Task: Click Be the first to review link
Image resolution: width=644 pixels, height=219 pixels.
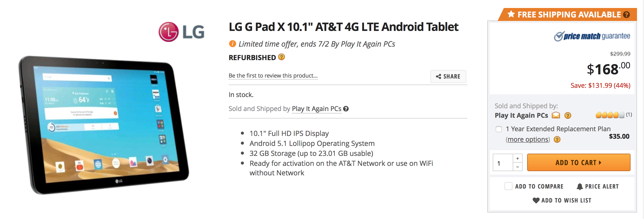Action: click(273, 76)
